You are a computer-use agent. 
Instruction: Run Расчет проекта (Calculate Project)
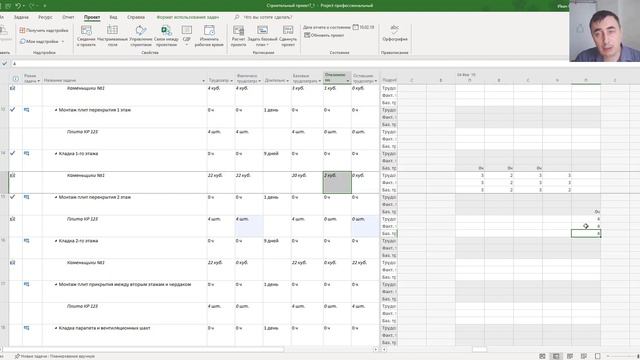(238, 36)
